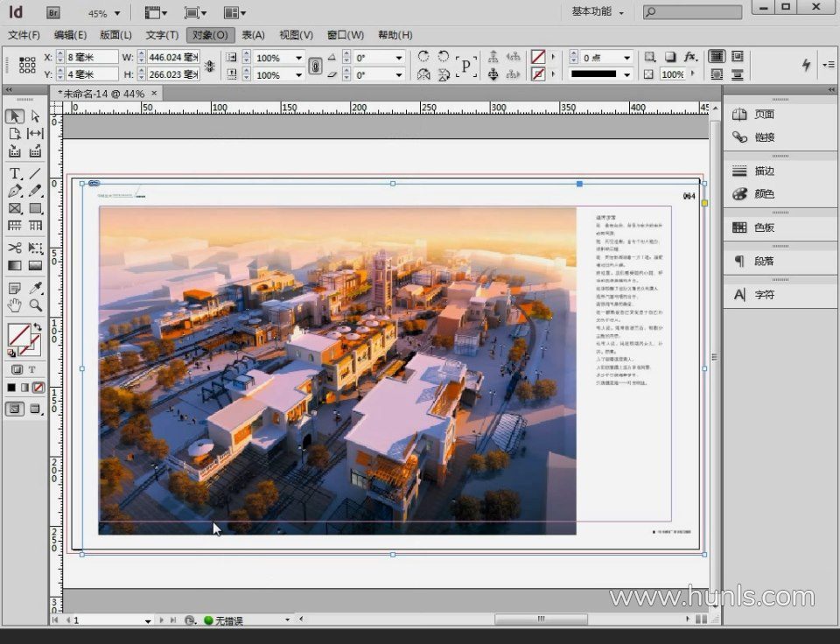Image resolution: width=840 pixels, height=644 pixels.
Task: Open the 文字(T) menu
Action: (x=162, y=35)
